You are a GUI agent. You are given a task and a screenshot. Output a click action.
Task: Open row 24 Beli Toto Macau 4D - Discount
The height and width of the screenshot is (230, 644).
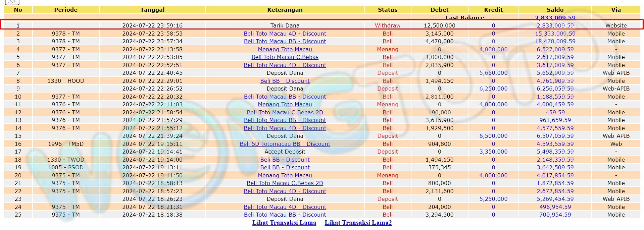(x=285, y=207)
